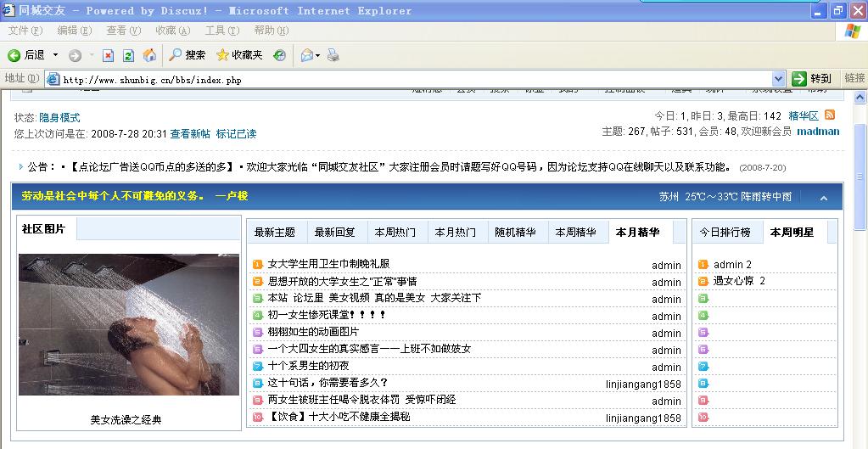Select the 今日排行榜 tab

click(724, 233)
